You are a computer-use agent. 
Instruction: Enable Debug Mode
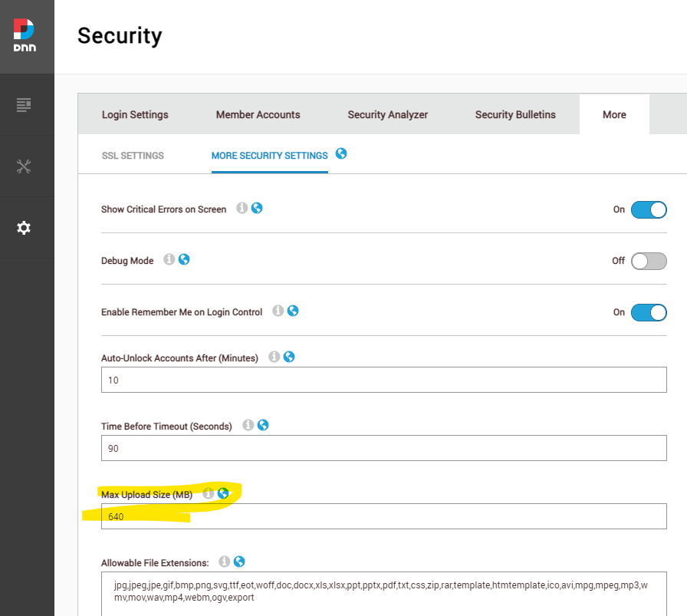(x=648, y=261)
